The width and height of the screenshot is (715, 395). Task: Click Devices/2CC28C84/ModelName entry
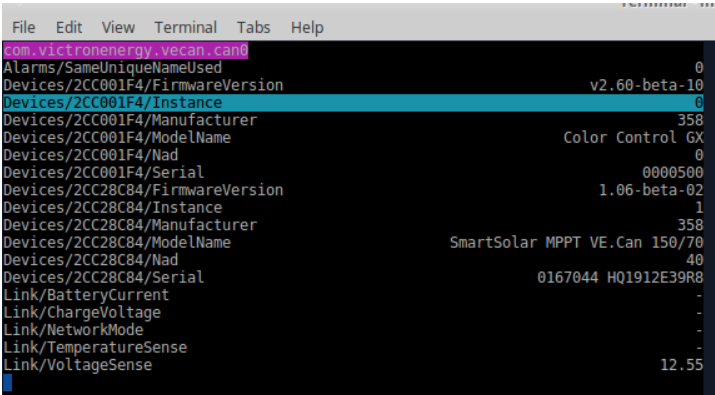(x=117, y=243)
